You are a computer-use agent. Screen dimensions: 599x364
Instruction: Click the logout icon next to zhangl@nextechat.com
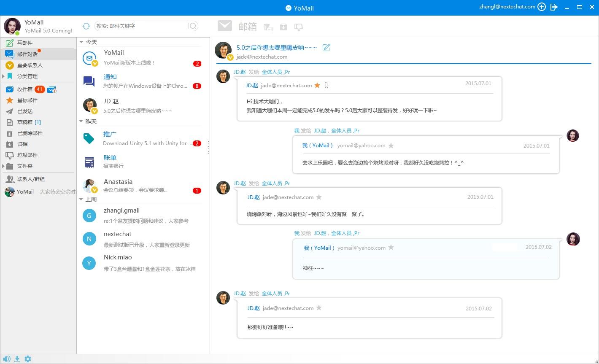[554, 7]
